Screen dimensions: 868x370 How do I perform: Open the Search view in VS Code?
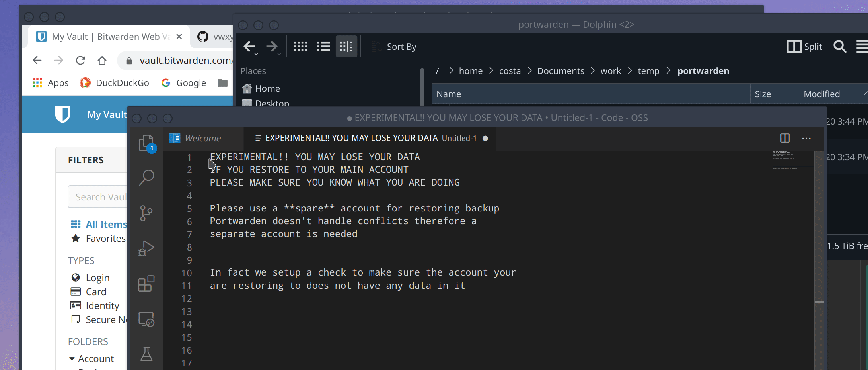click(146, 177)
